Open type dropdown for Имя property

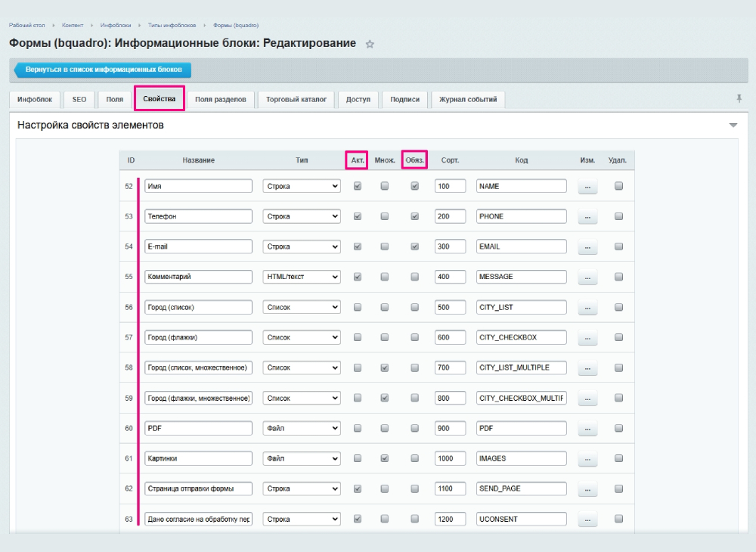pos(302,186)
